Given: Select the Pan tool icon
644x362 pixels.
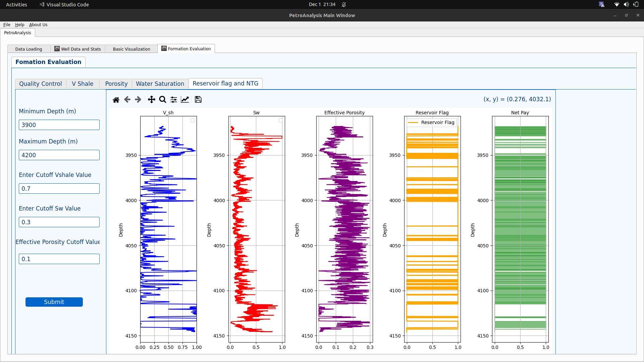Looking at the screenshot, I should pos(151,99).
